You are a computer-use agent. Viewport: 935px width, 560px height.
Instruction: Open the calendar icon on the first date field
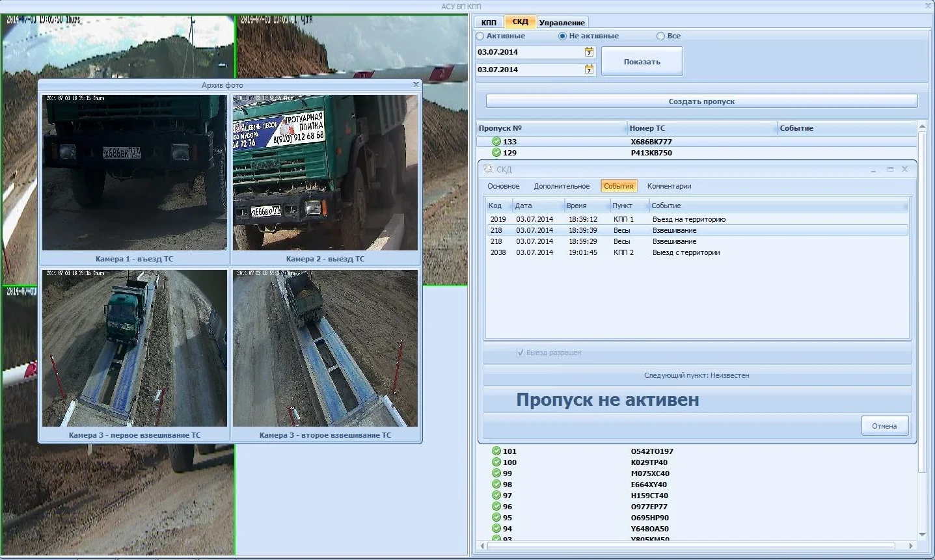click(589, 52)
